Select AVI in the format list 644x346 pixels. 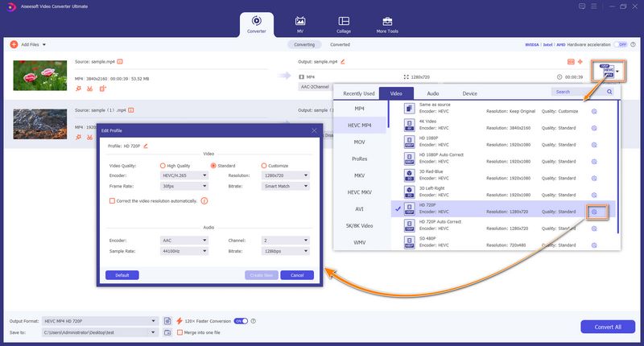pyautogui.click(x=359, y=209)
